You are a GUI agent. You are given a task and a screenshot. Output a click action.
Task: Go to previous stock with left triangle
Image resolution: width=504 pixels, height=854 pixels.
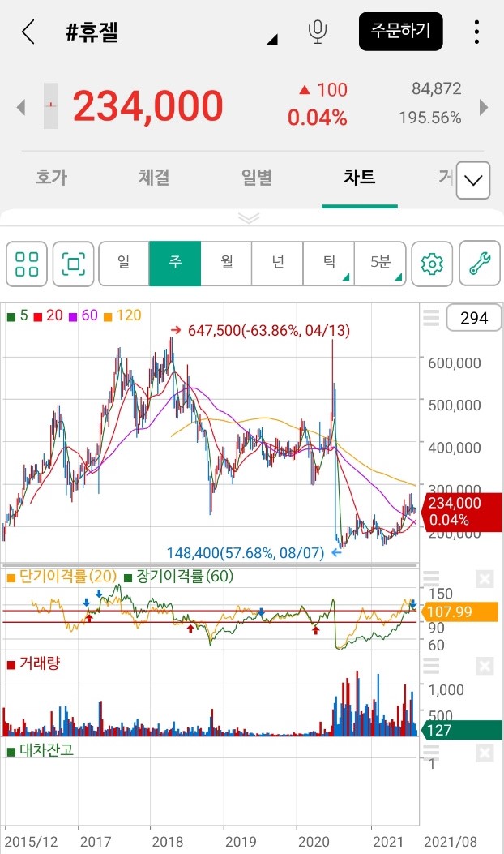[21, 107]
